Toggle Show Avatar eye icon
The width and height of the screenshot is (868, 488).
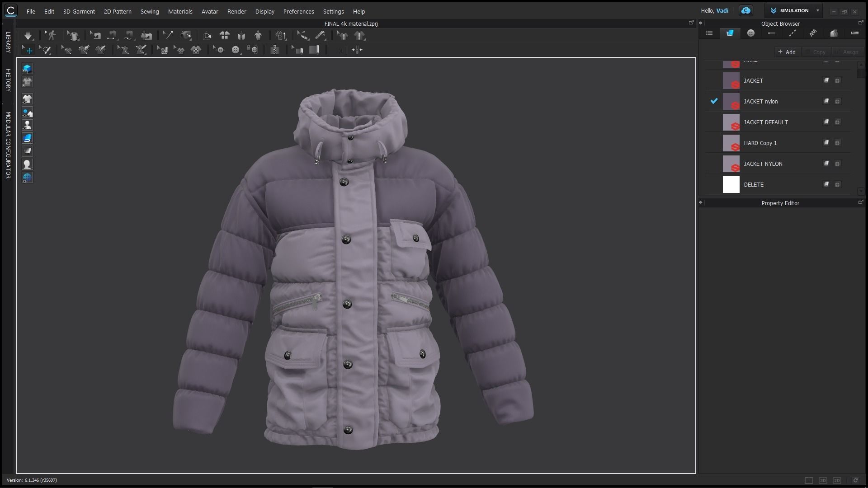coord(27,125)
